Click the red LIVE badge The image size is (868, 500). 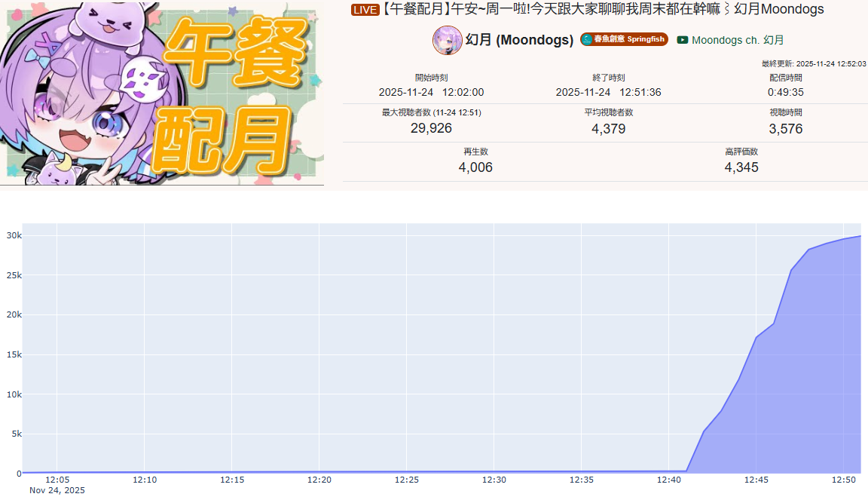pyautogui.click(x=365, y=9)
